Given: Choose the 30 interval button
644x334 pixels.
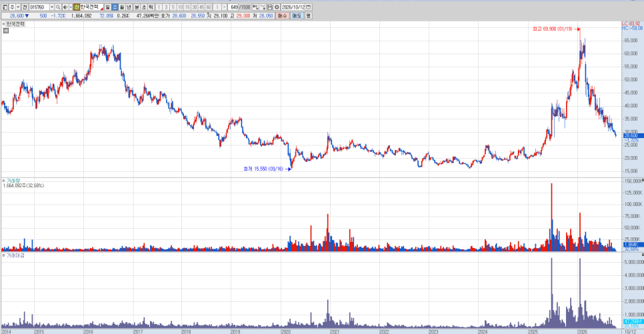Looking at the screenshot, I should (194, 7).
